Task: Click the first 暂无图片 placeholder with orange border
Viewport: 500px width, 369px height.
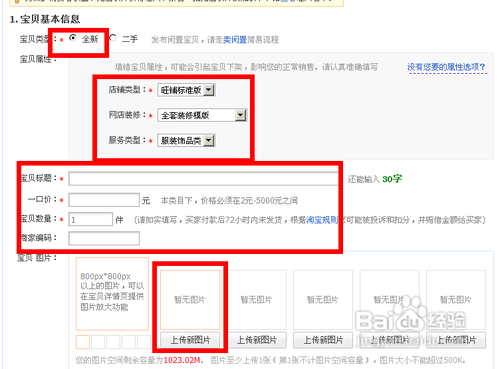Action: pyautogui.click(x=190, y=300)
